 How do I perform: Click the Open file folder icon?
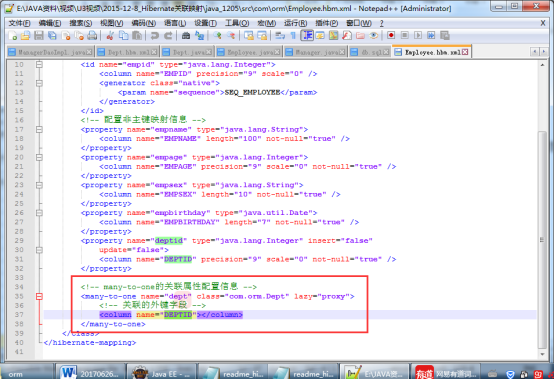tap(25, 36)
